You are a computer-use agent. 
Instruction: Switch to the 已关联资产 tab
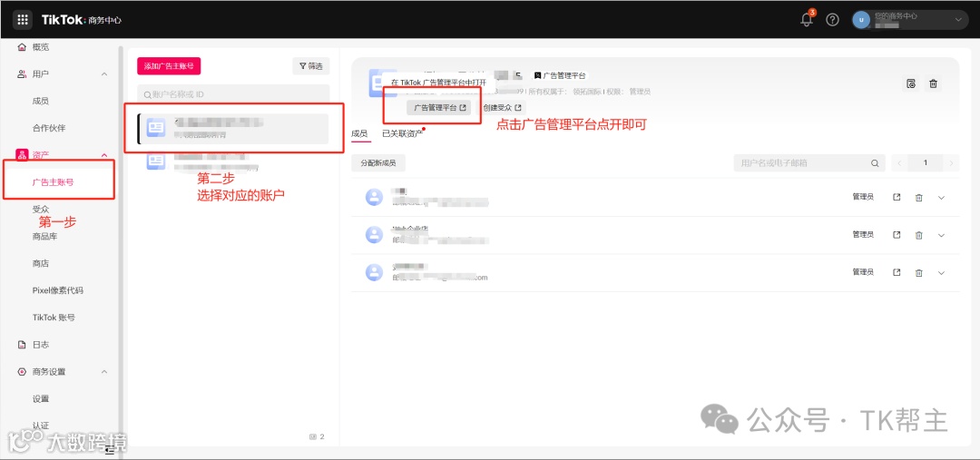click(403, 133)
